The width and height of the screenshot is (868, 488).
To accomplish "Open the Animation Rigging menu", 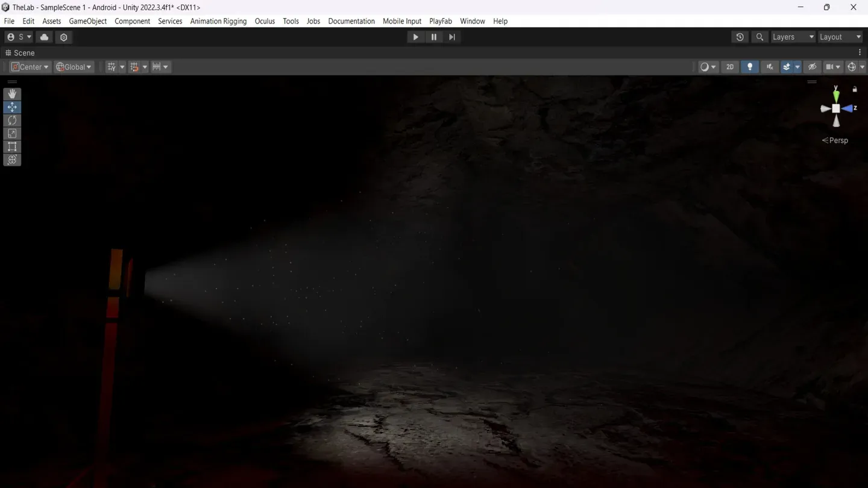I will [218, 21].
